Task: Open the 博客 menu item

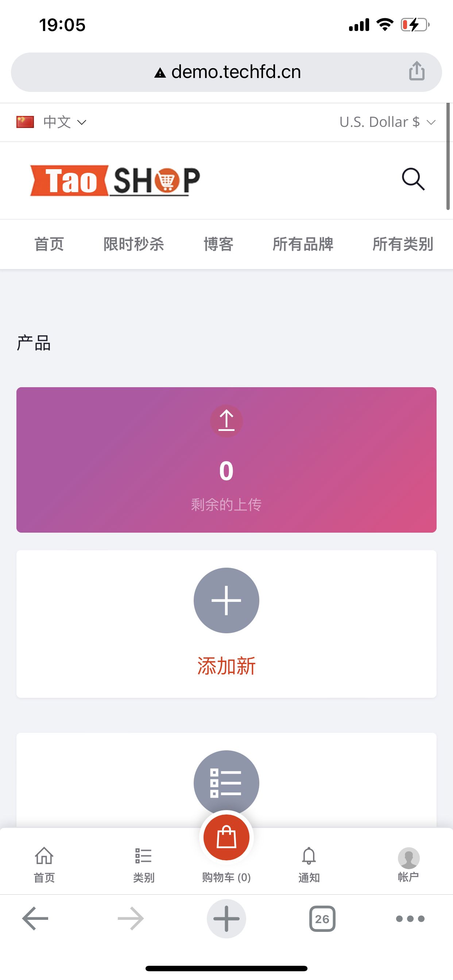Action: [218, 244]
